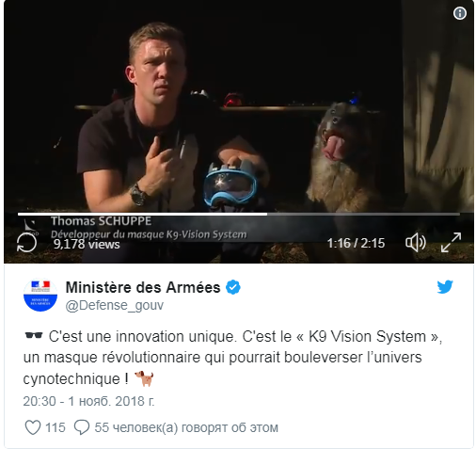The width and height of the screenshot is (476, 449).
Task: Open the Ministère des Armées profile avatar
Action: (x=40, y=295)
